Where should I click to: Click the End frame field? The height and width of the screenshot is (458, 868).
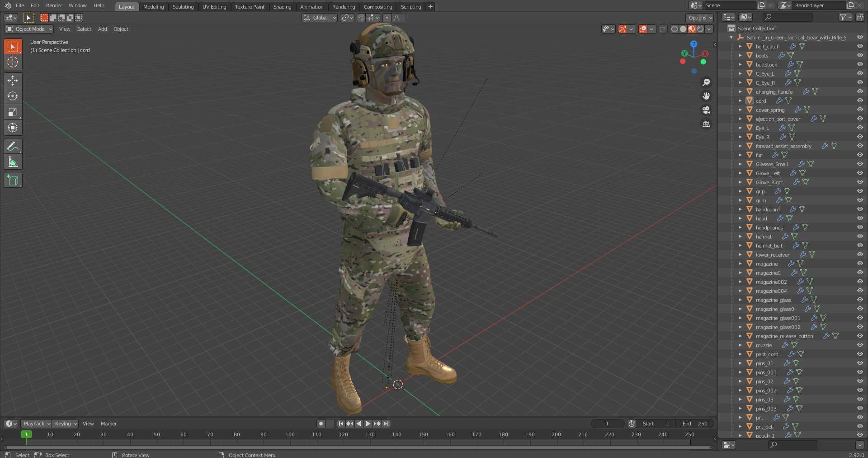point(694,424)
